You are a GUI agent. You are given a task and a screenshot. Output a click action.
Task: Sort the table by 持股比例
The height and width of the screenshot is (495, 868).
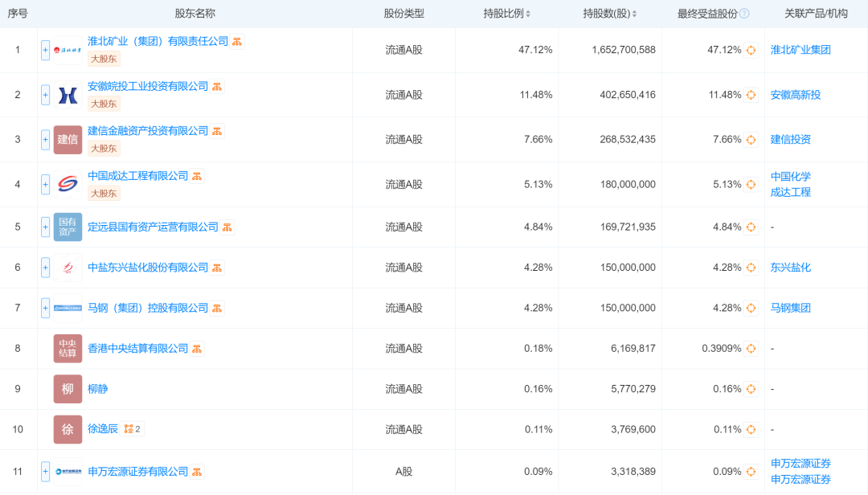tap(506, 14)
